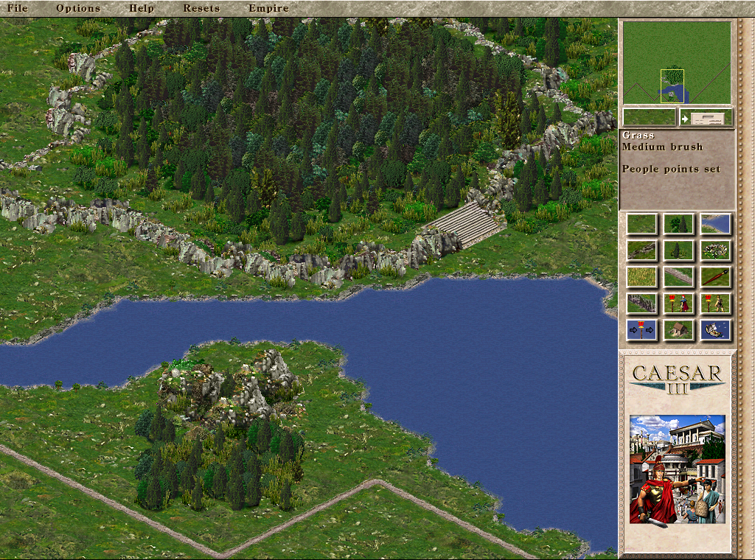
Task: Expand the Help menu
Action: point(142,8)
